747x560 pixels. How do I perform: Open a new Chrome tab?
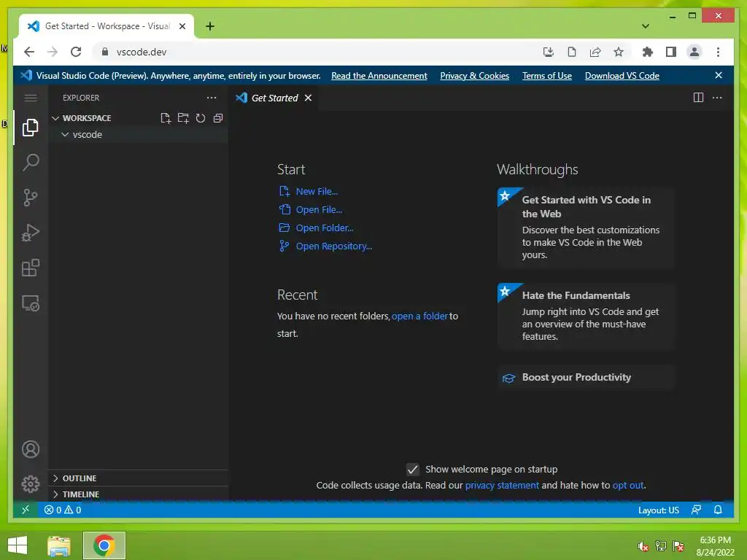210,26
